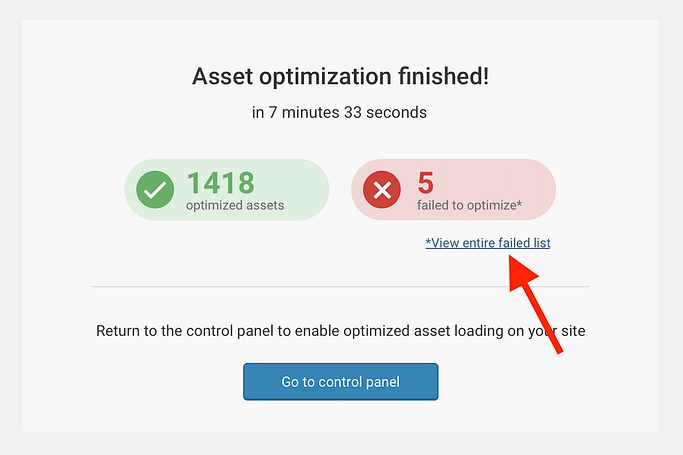Click the asterisk after 'failed to optimize'
Image resolution: width=683 pixels, height=455 pixels.
pos(519,205)
